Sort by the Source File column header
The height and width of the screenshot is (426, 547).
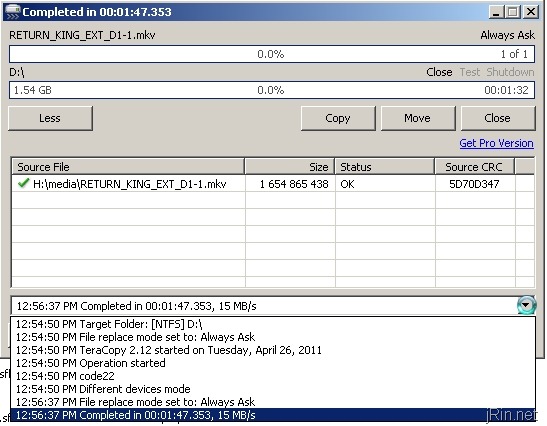click(128, 167)
